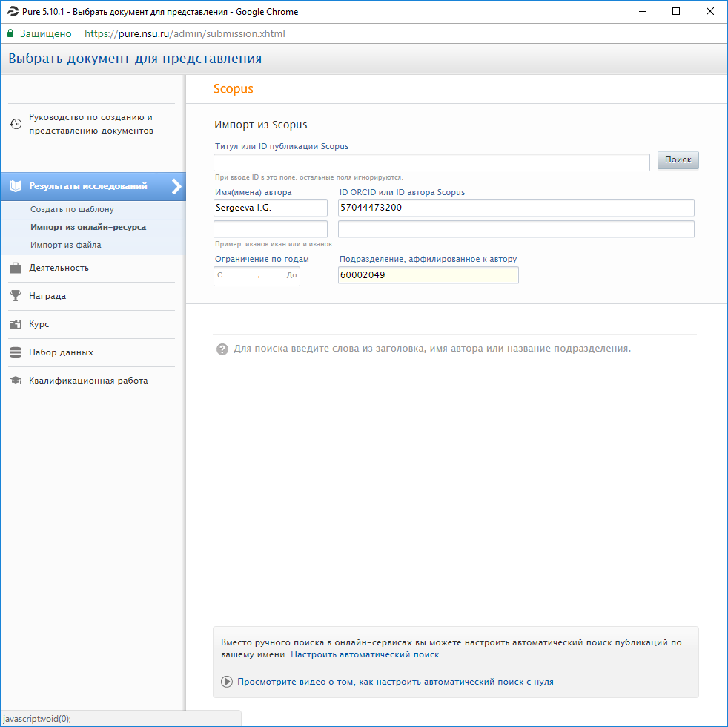
Task: Click the 'ID ORCID или ID автора Scopus' label
Action: pyautogui.click(x=402, y=192)
